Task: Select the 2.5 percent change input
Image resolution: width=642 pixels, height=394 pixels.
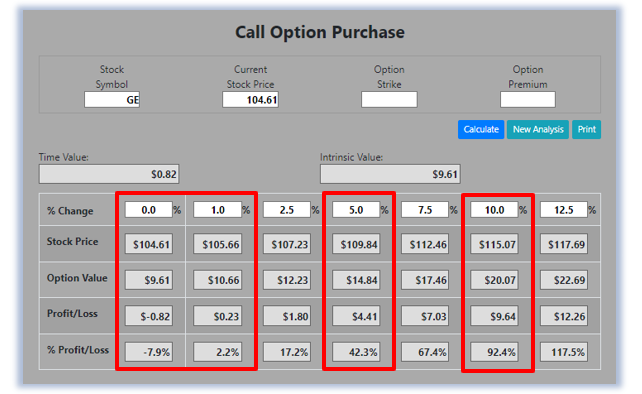Action: coord(287,210)
